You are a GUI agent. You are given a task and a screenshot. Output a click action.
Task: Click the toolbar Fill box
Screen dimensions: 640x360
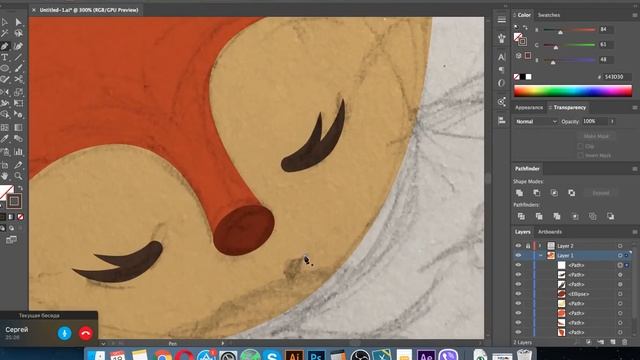point(6,192)
